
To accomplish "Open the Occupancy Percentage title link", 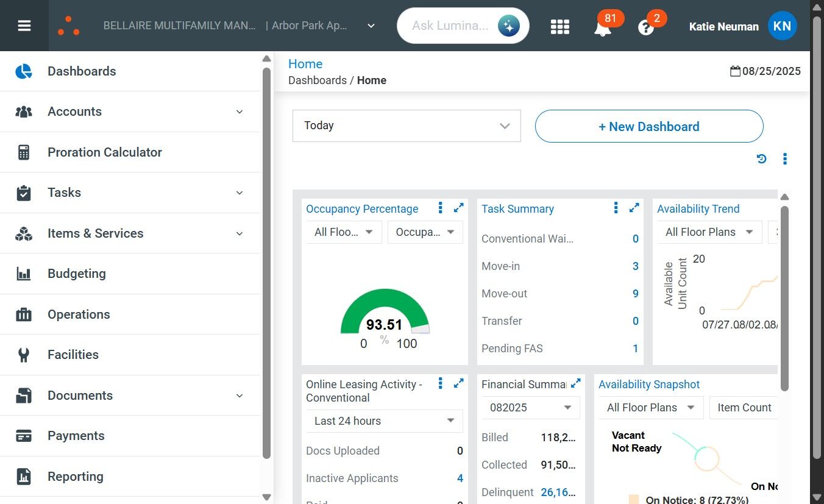I will (362, 209).
